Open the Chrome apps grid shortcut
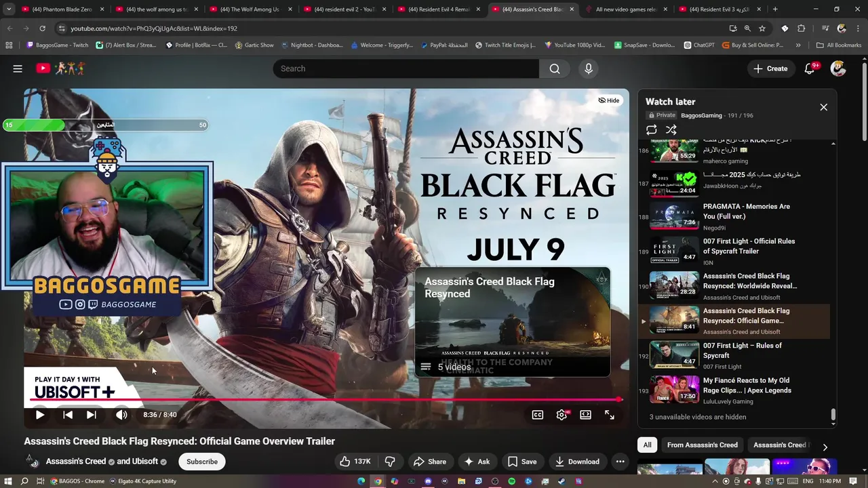Screen dimensions: 868x488 9,45
